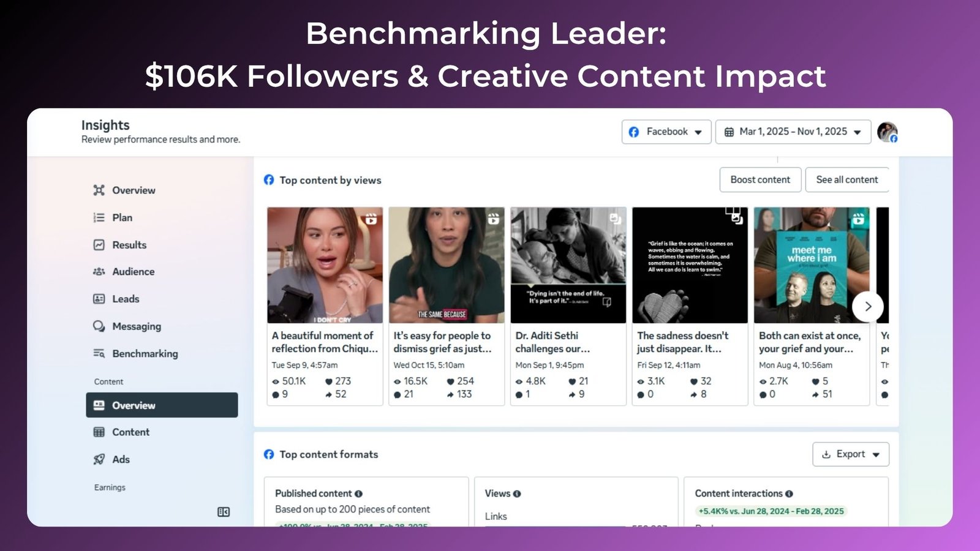
Task: Click the Overview network icon in sidebar
Action: (x=99, y=190)
